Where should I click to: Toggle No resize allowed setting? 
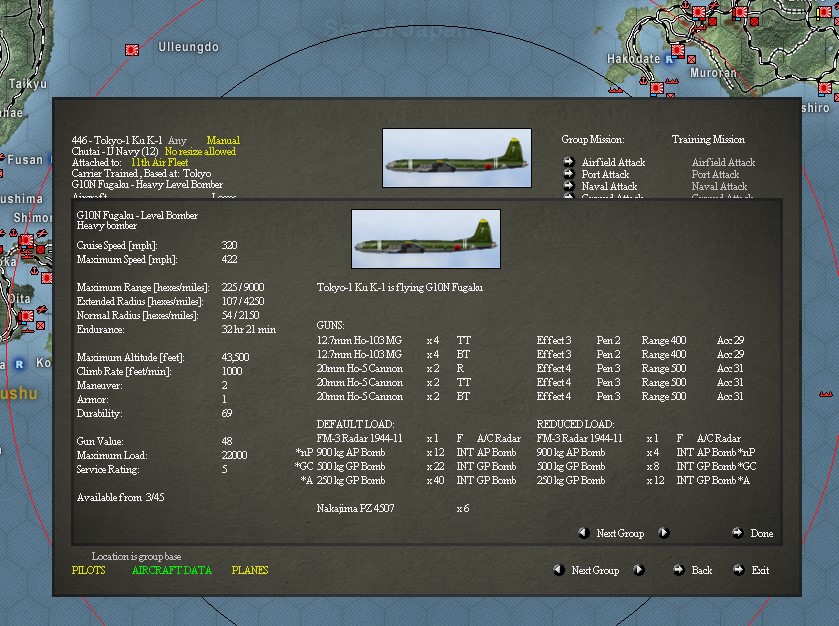tap(200, 151)
